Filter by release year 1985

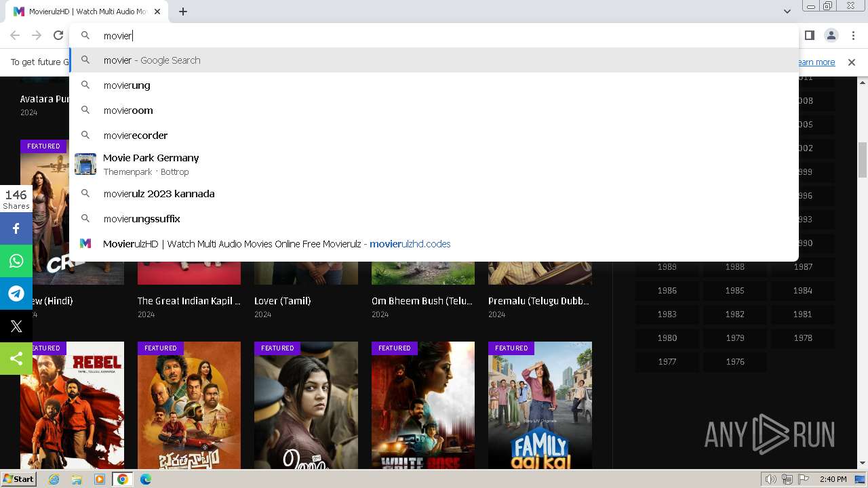coord(735,291)
